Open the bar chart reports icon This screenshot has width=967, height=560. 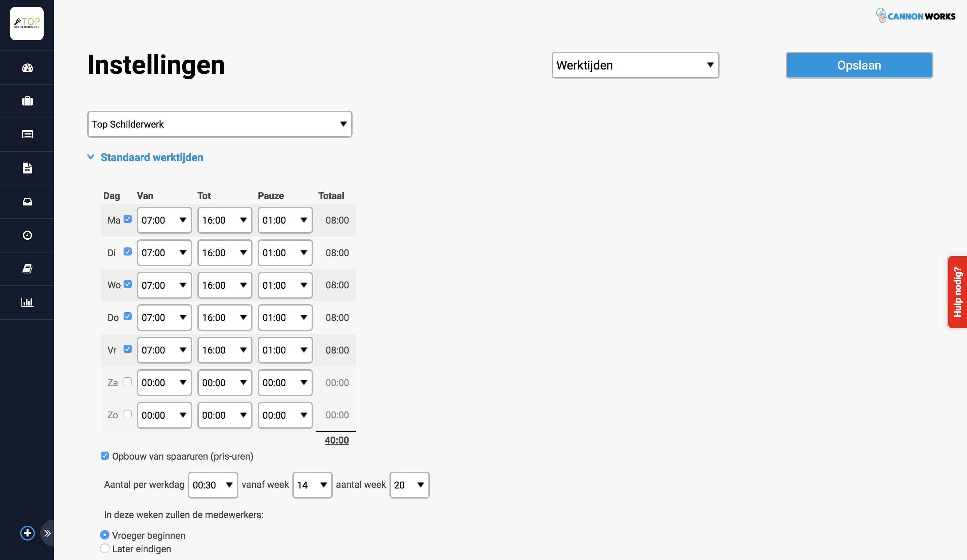pyautogui.click(x=27, y=302)
